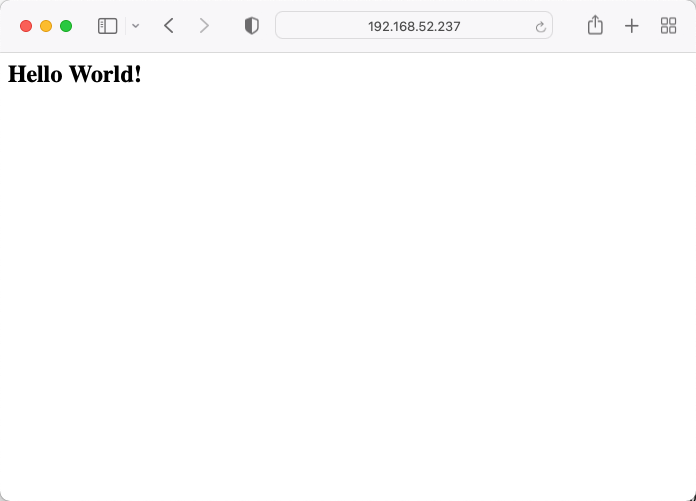
Task: Click the word Hello in the heading
Action: pos(35,74)
